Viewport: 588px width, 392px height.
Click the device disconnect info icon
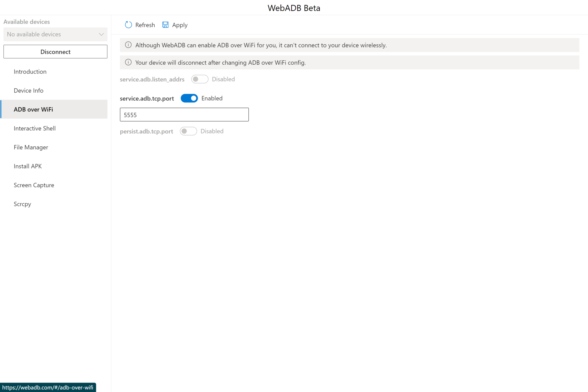coord(128,62)
